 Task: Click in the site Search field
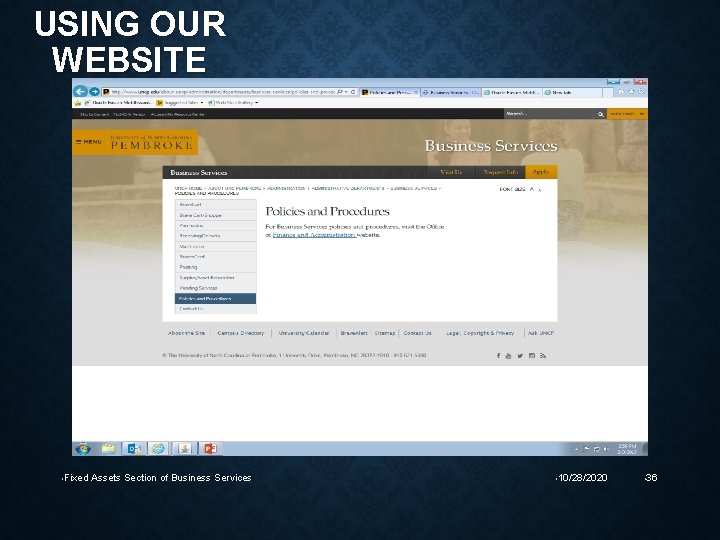pyautogui.click(x=550, y=114)
